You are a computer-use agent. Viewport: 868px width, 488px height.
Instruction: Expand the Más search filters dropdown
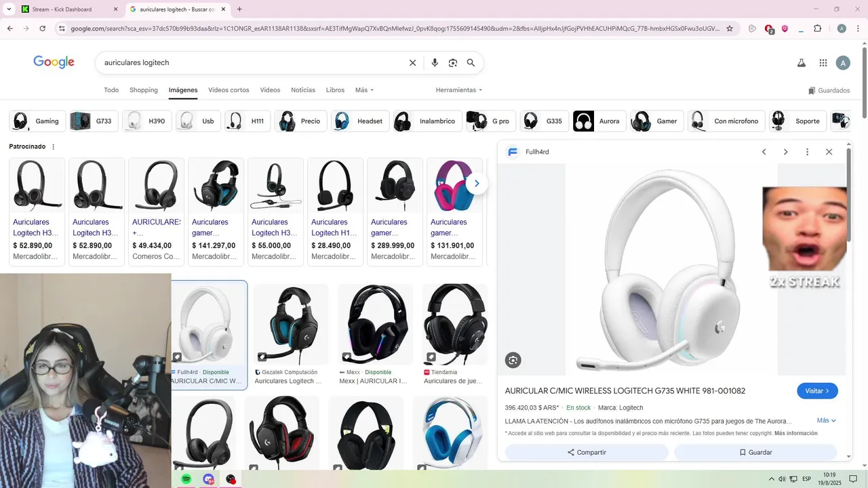pyautogui.click(x=364, y=90)
